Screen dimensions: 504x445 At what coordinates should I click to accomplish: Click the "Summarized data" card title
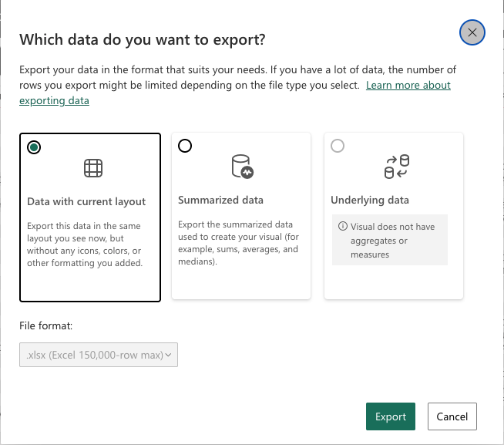pos(220,200)
